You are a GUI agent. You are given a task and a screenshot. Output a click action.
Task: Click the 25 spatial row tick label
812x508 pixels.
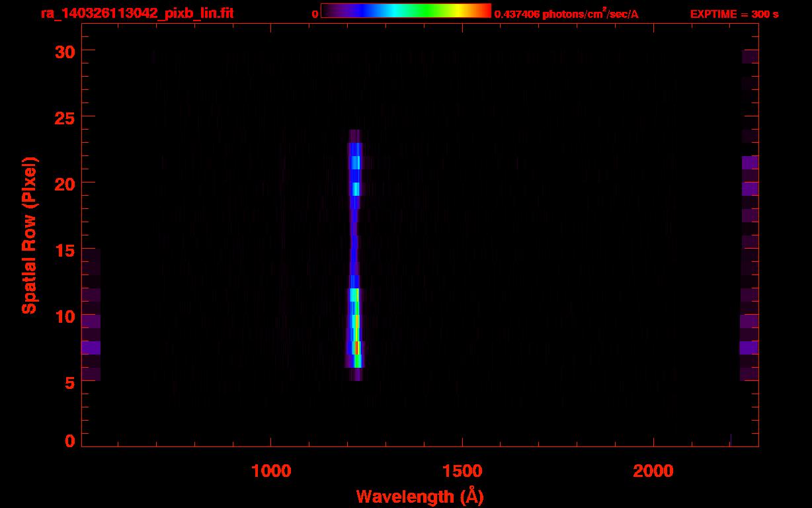pos(65,117)
